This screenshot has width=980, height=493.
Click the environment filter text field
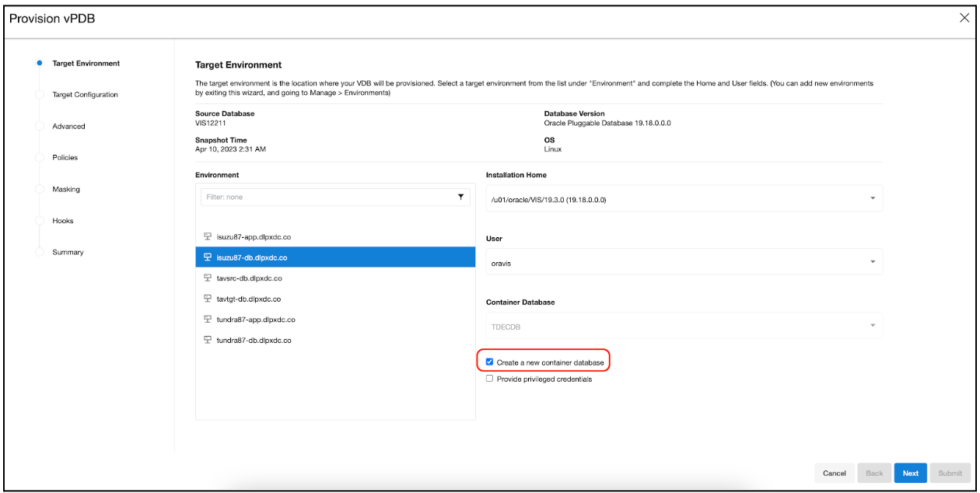pos(327,198)
